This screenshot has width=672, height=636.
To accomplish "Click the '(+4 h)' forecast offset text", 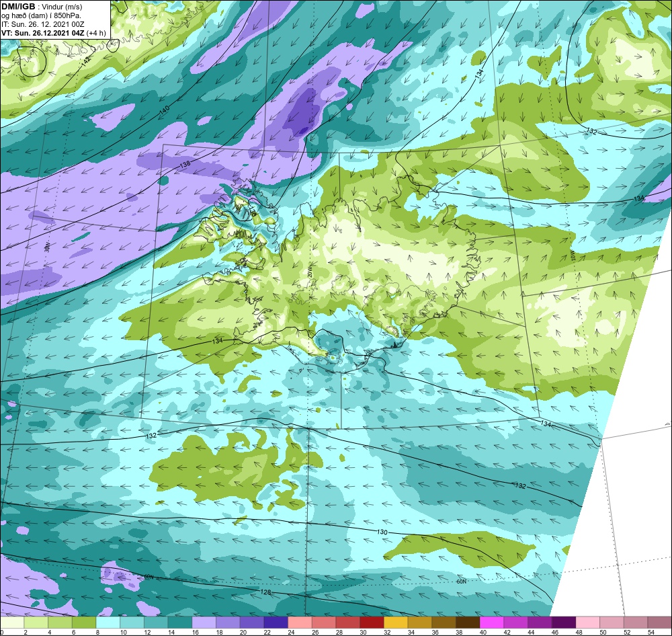I will click(x=96, y=33).
